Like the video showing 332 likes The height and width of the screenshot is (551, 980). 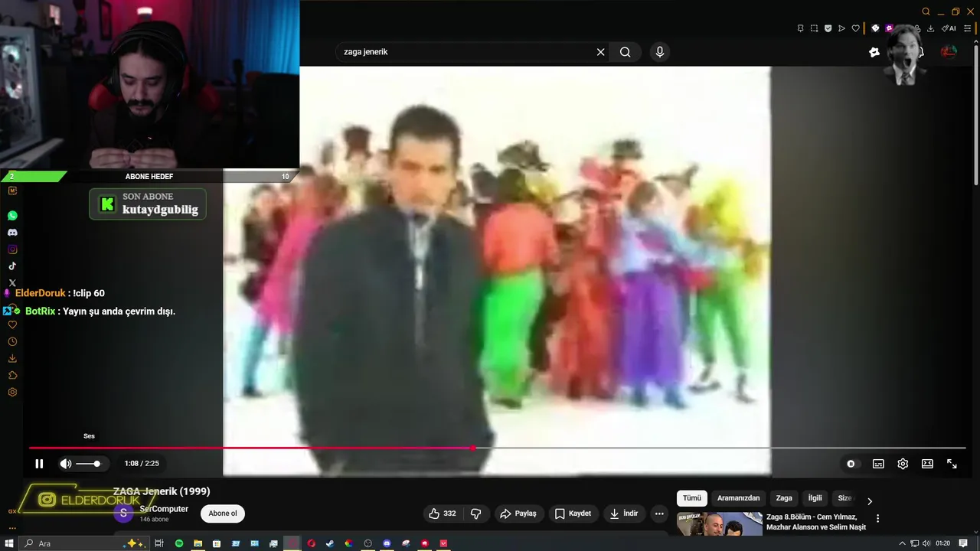coord(443,514)
